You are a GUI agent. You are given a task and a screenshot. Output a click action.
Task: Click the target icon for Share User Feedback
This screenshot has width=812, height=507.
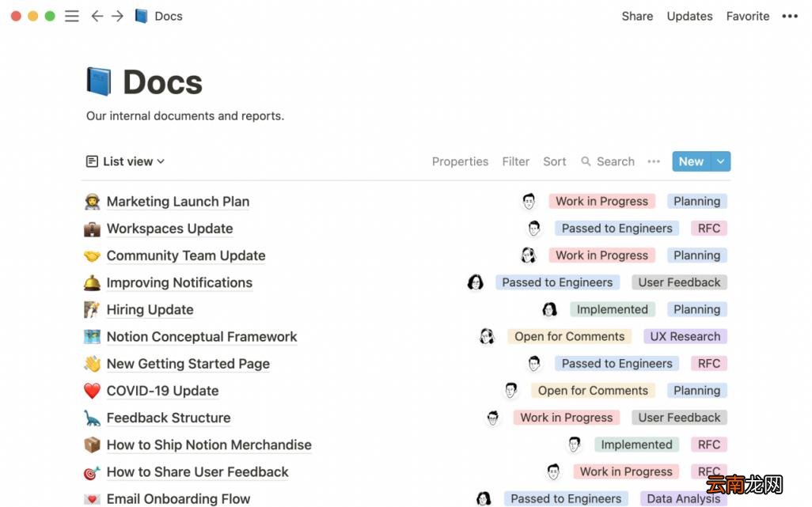coord(92,472)
